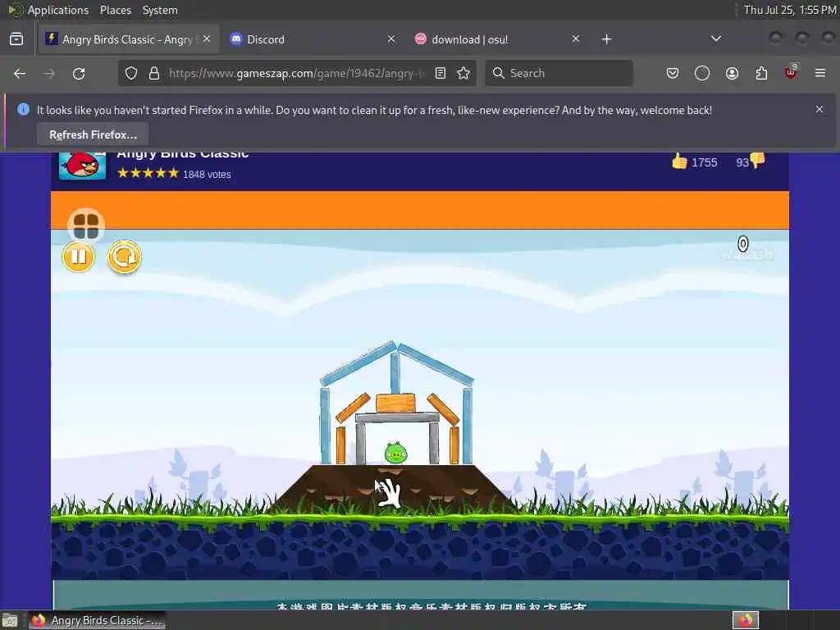
Task: View site security padlock information
Action: (154, 73)
